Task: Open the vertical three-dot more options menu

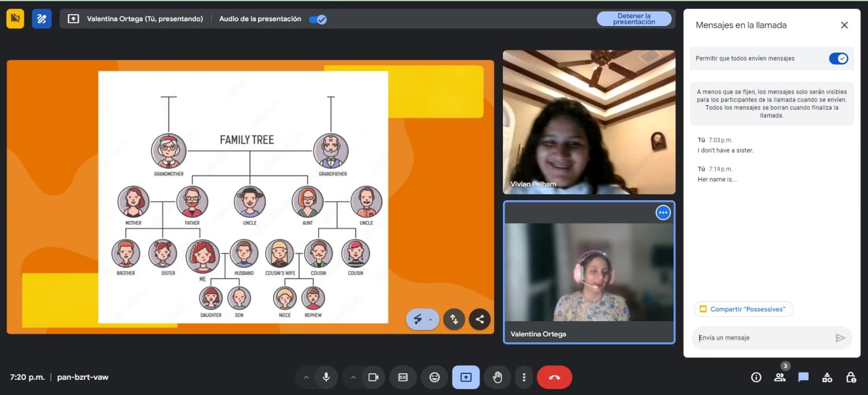Action: (x=524, y=377)
